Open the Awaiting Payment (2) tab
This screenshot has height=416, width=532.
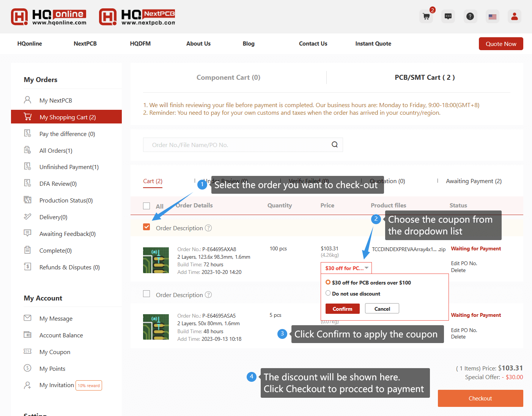[x=474, y=181]
